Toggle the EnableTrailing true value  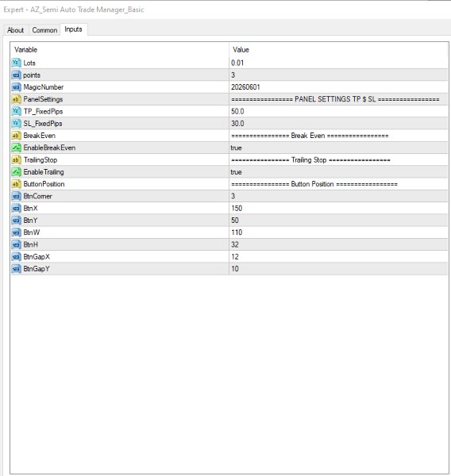[236, 172]
